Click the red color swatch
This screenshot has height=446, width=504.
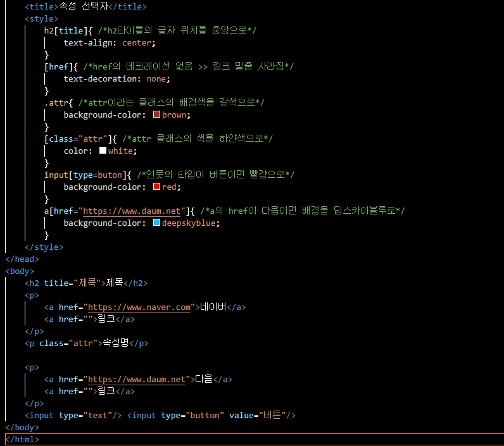pyautogui.click(x=156, y=187)
